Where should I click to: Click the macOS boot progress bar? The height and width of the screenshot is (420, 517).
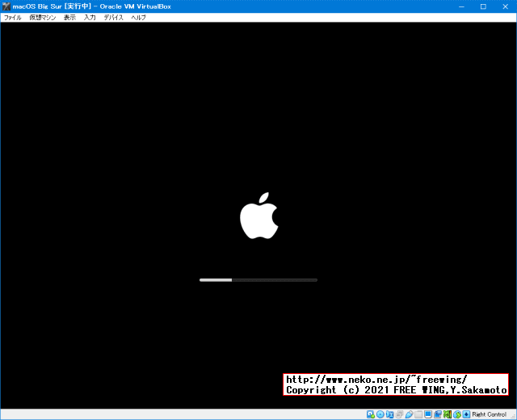(258, 280)
